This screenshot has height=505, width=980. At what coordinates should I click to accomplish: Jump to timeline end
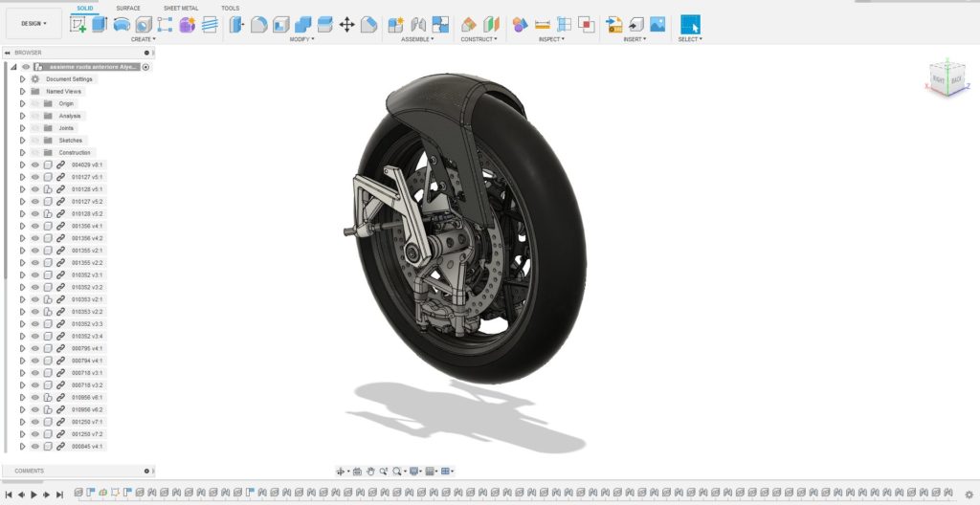[x=59, y=494]
